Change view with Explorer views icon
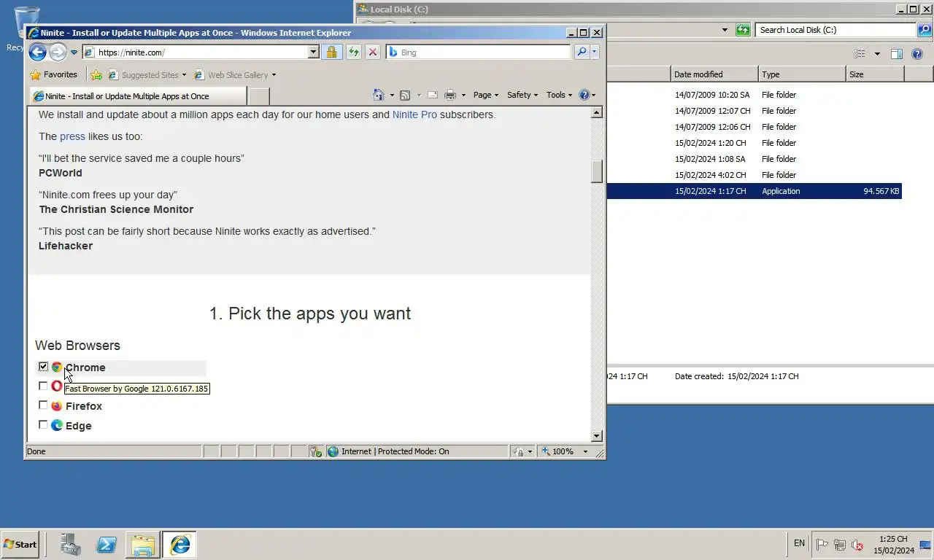The image size is (934, 560). 860,54
